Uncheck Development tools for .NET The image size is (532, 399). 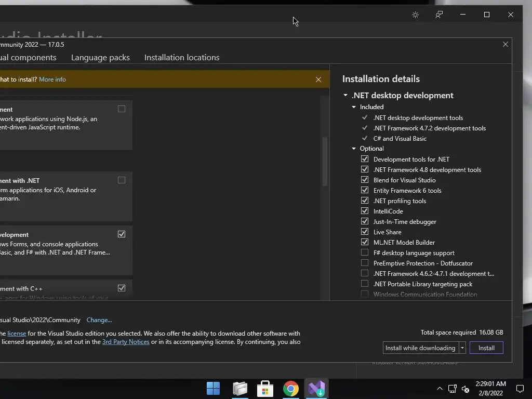pyautogui.click(x=365, y=159)
